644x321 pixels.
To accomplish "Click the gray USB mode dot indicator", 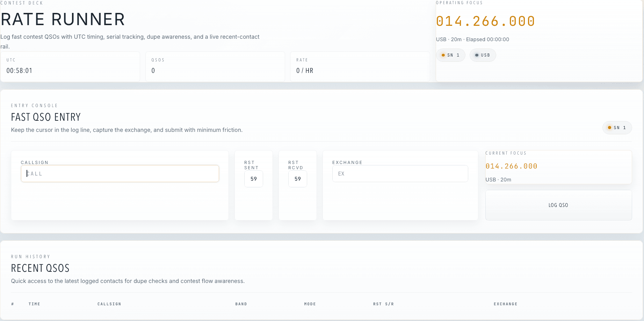I will [x=477, y=55].
